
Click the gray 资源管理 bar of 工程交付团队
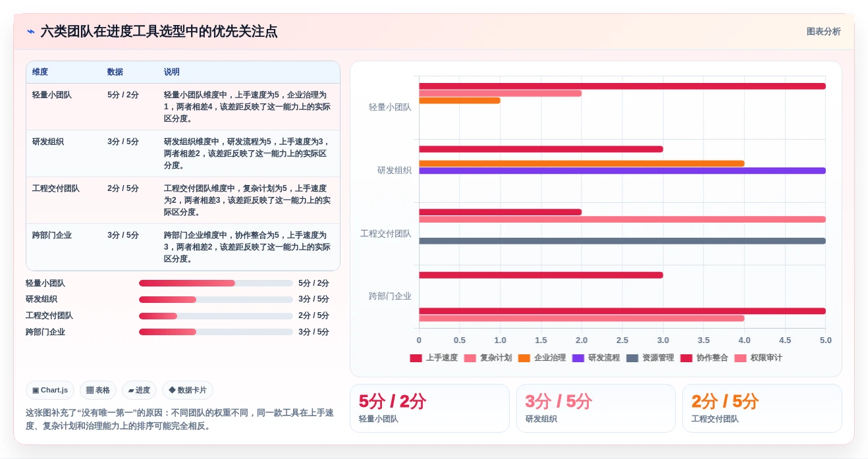tap(622, 241)
